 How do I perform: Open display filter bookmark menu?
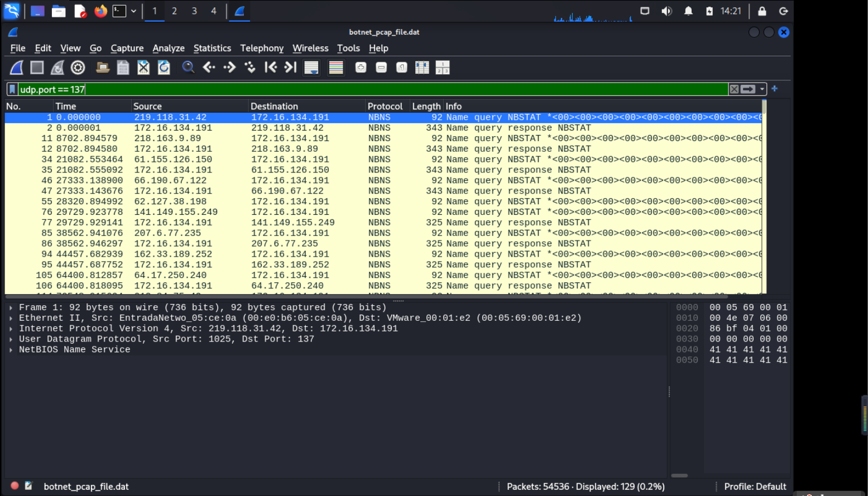click(12, 89)
